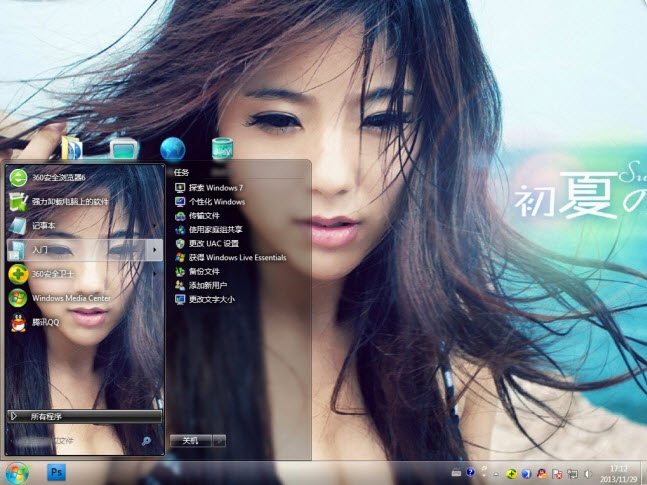The width and height of the screenshot is (647, 485).
Task: Start Windows Media Center
Action: pyautogui.click(x=85, y=298)
